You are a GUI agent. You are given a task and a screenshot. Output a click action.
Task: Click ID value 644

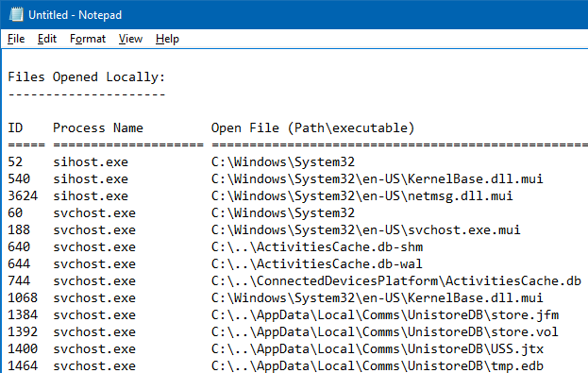coord(19,263)
